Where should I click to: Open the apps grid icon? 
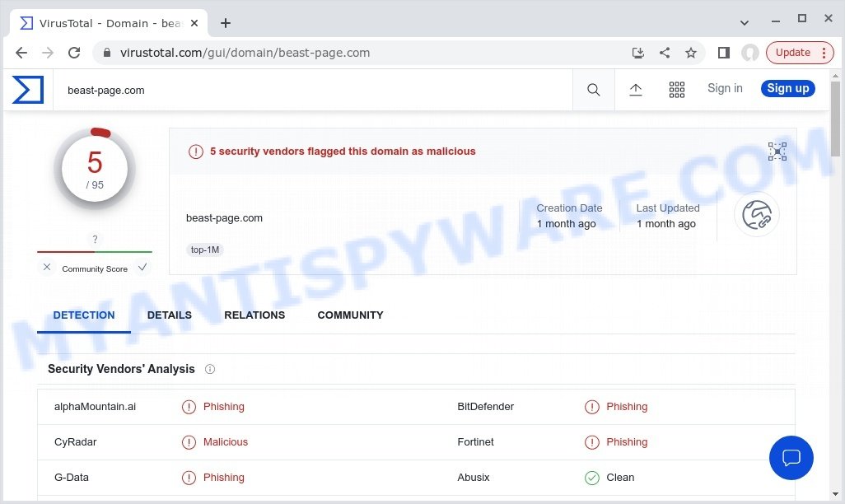[677, 90]
